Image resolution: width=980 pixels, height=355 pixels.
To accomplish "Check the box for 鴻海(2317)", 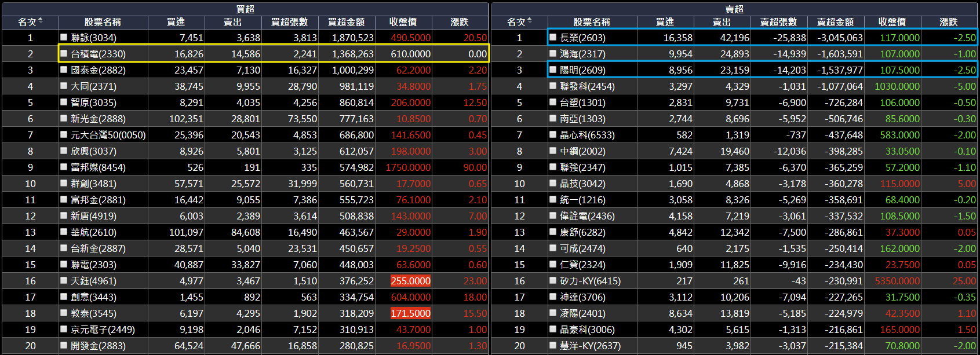I will [x=553, y=53].
